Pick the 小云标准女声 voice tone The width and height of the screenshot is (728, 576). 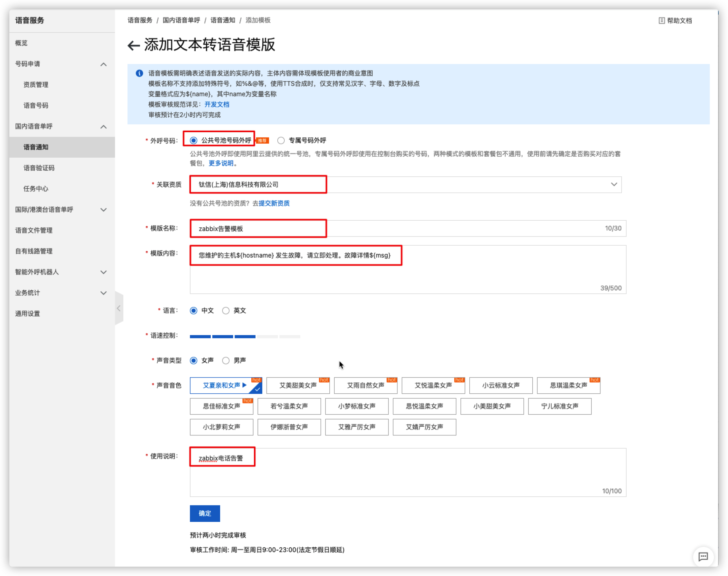tap(501, 386)
